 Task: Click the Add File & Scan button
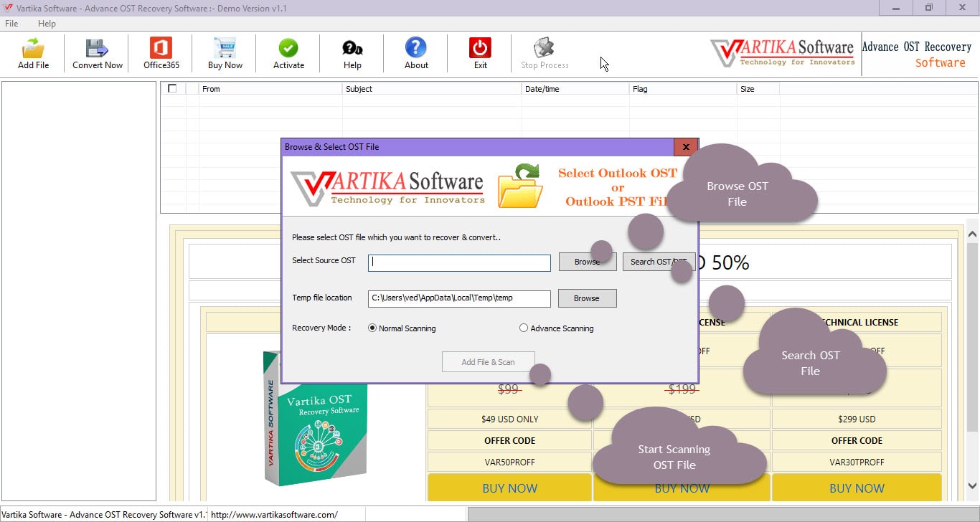[x=489, y=362]
